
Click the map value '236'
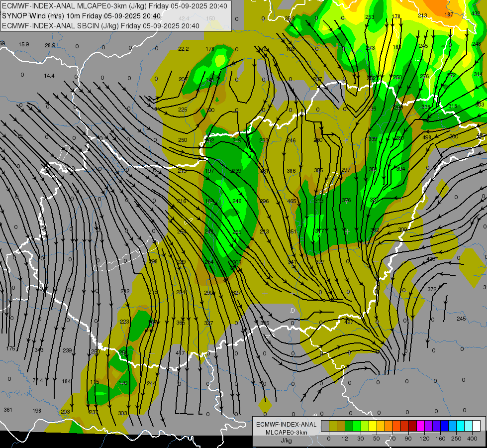pos(372,109)
